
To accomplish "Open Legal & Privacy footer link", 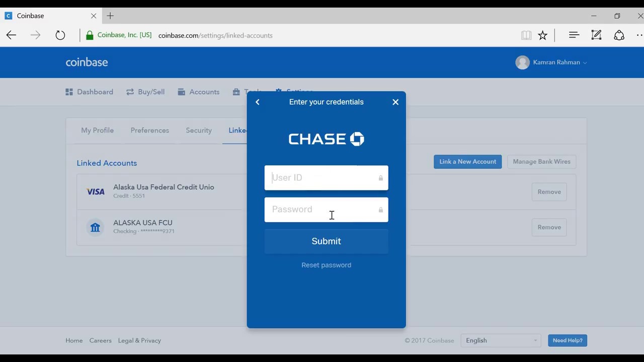I will click(139, 340).
